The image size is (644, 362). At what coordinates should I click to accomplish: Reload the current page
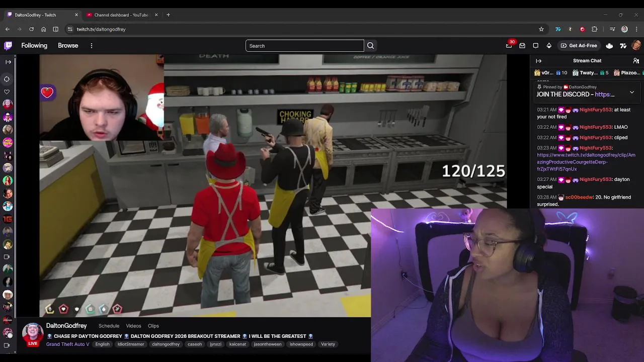(x=31, y=29)
